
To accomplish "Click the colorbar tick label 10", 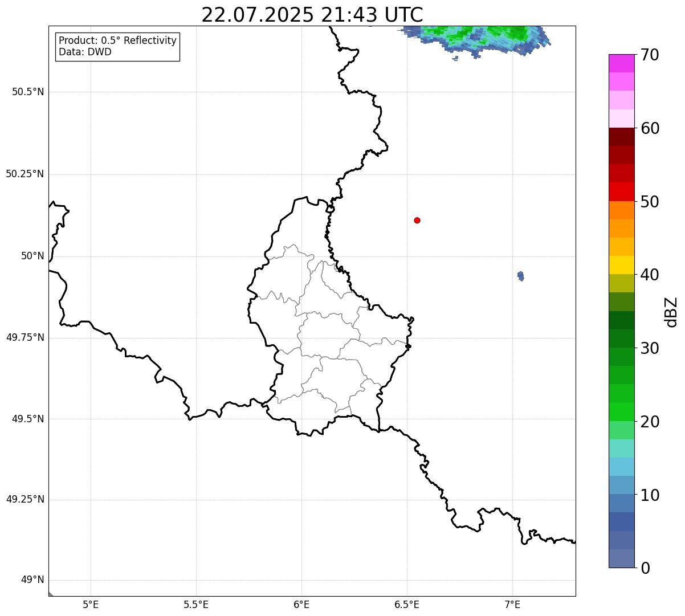I will pyautogui.click(x=650, y=495).
